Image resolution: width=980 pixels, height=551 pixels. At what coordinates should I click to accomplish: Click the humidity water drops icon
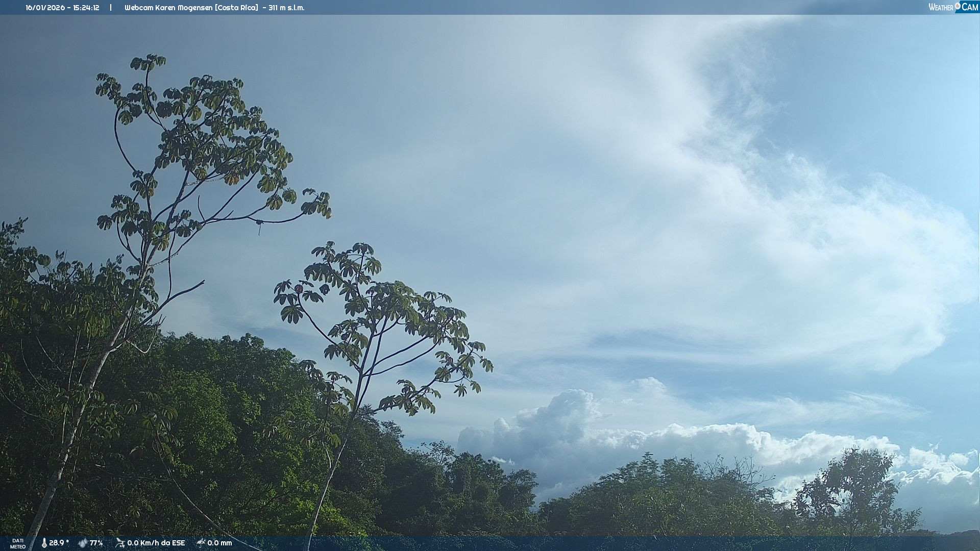point(83,543)
